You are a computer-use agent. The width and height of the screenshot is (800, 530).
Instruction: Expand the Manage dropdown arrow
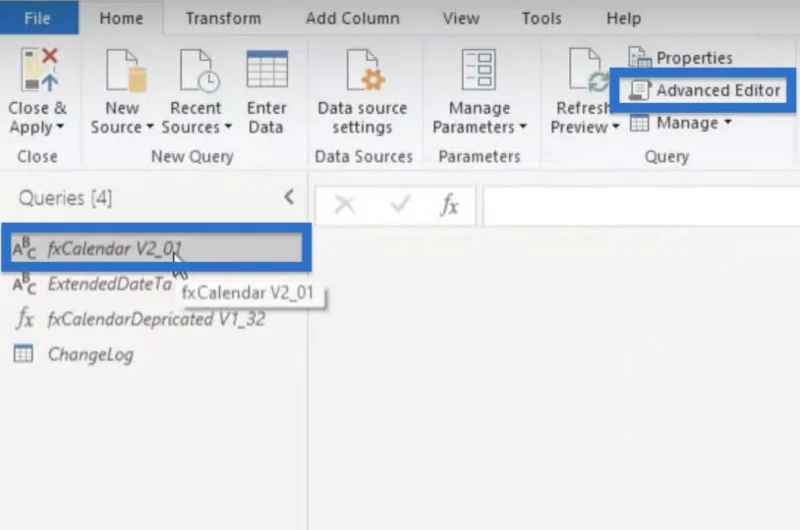point(728,122)
